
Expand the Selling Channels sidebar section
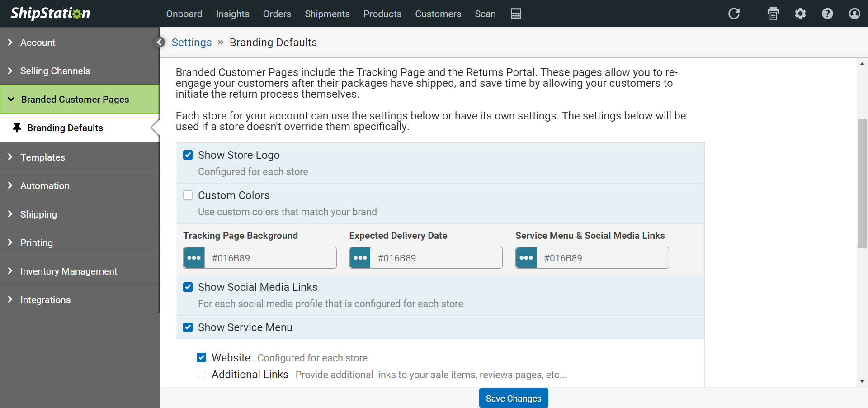[55, 71]
